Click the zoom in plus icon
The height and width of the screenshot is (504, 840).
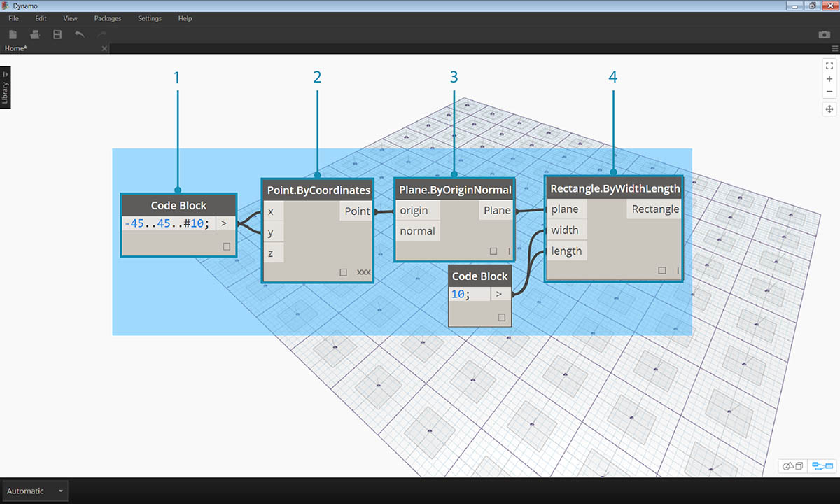(x=829, y=79)
